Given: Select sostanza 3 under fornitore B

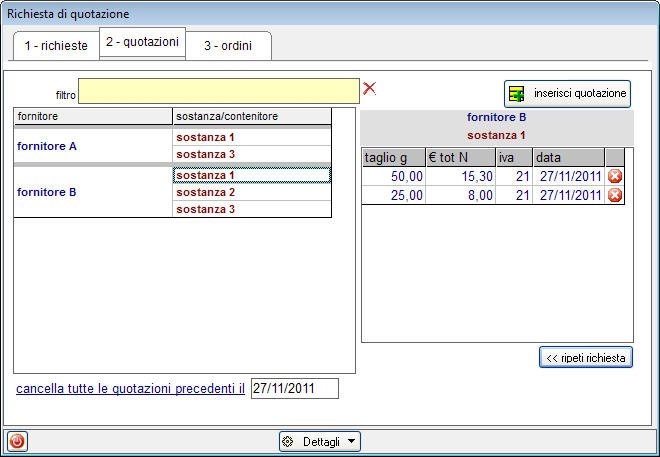Looking at the screenshot, I should pyautogui.click(x=252, y=209).
